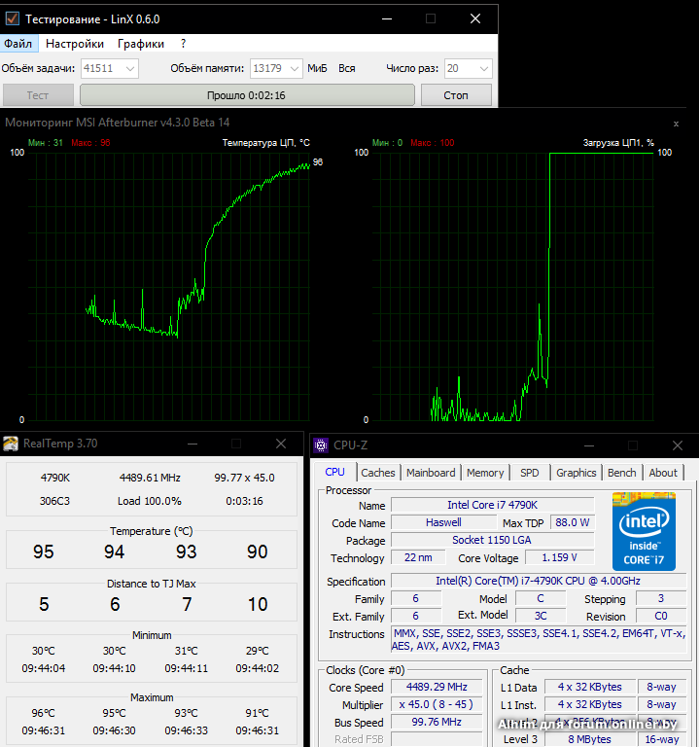Click the CPU-Z title bar chip icon
The height and width of the screenshot is (747, 700).
point(321,445)
